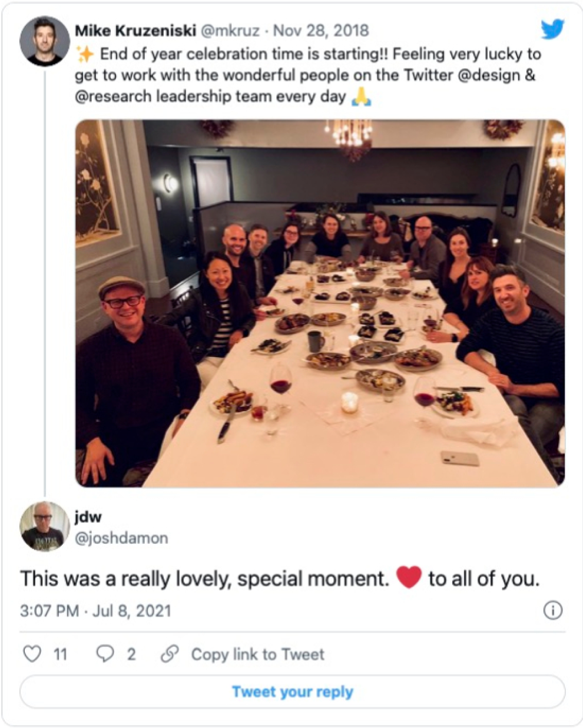Click the like count 11

(61, 654)
